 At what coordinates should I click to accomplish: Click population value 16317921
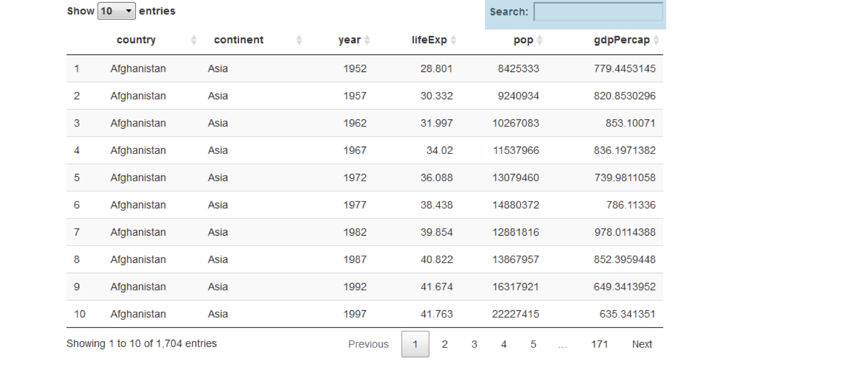tap(516, 286)
